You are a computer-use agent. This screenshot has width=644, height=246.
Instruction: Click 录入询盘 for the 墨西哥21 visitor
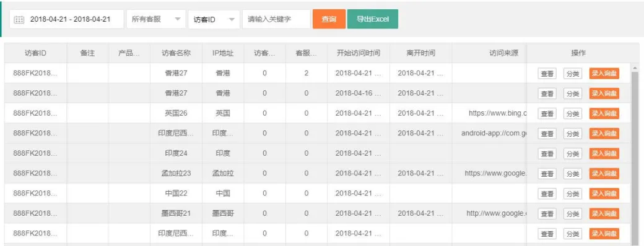point(604,214)
